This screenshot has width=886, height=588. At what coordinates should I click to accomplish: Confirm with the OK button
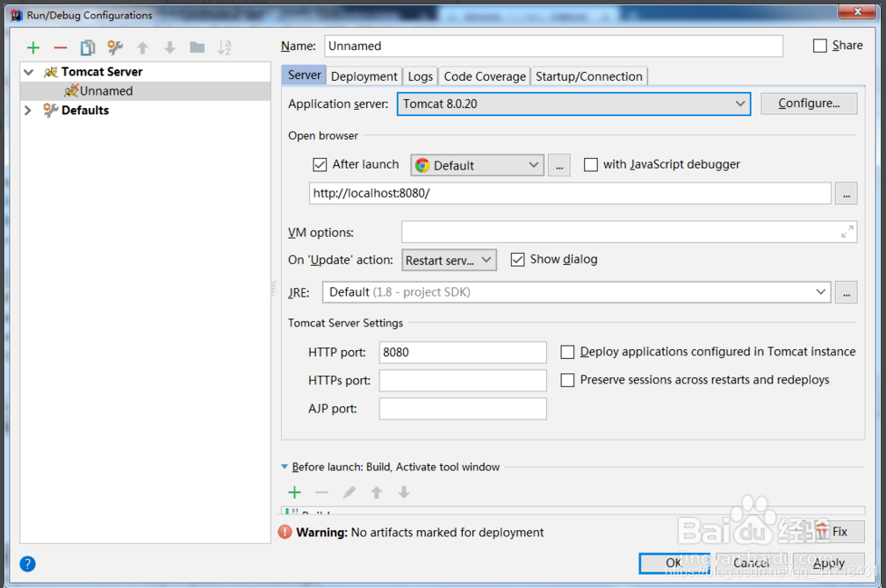(674, 563)
